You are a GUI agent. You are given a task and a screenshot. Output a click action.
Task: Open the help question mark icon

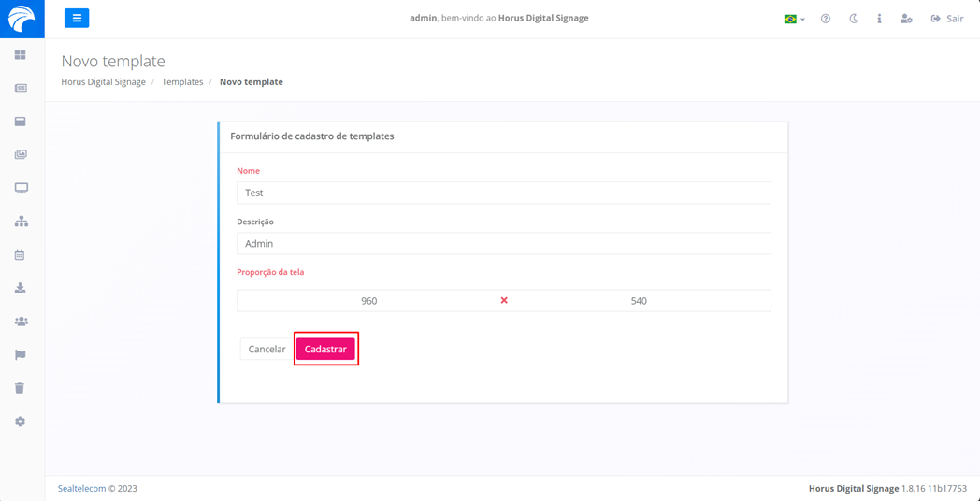click(x=826, y=19)
